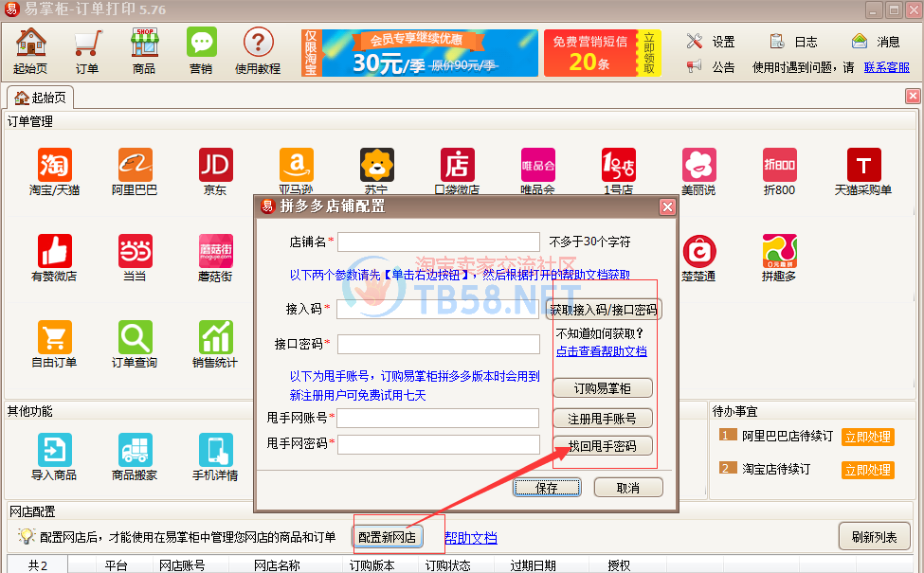Image resolution: width=924 pixels, height=573 pixels.
Task: Click the 订购易掌柜 button
Action: (x=602, y=388)
